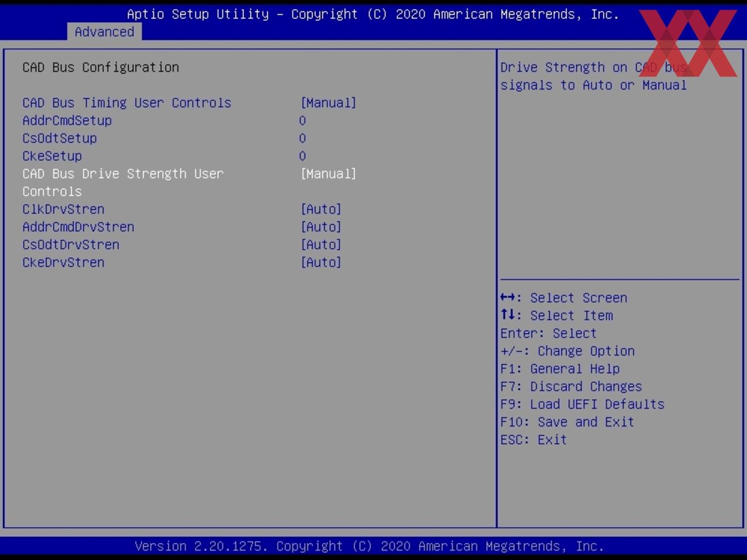Click the Version 2.20.1275 footer text
The image size is (747, 560).
(369, 546)
